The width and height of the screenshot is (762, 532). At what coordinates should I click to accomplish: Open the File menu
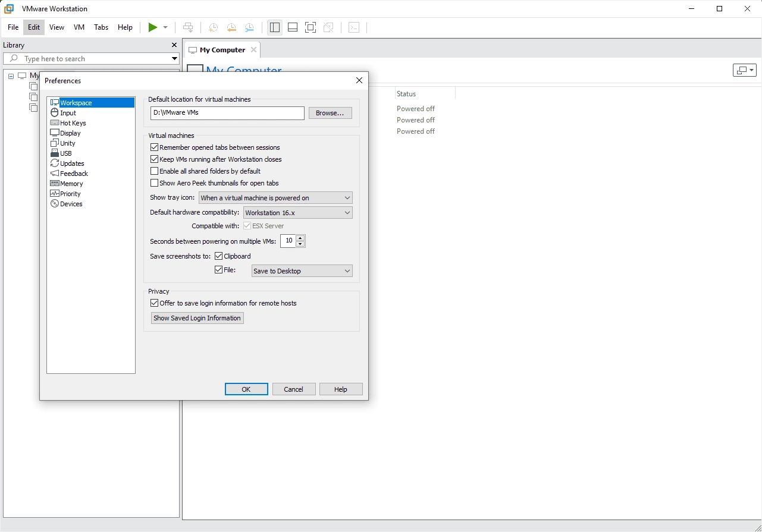[x=13, y=27]
